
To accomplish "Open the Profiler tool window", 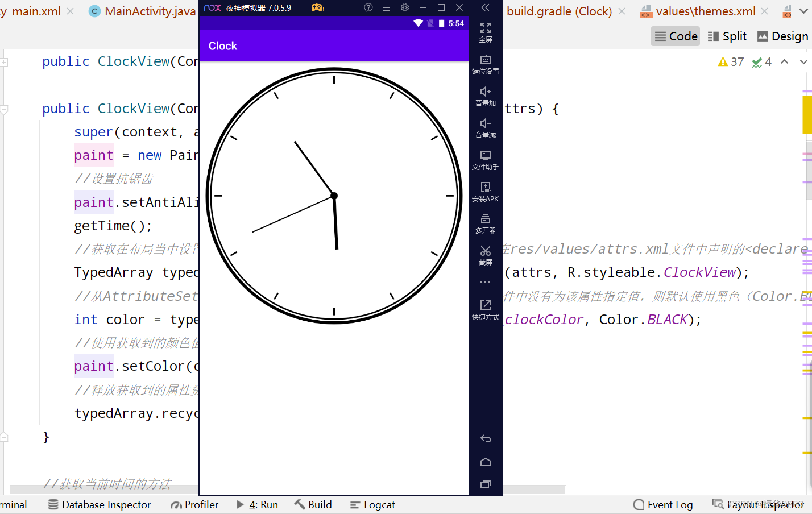I will coord(194,505).
